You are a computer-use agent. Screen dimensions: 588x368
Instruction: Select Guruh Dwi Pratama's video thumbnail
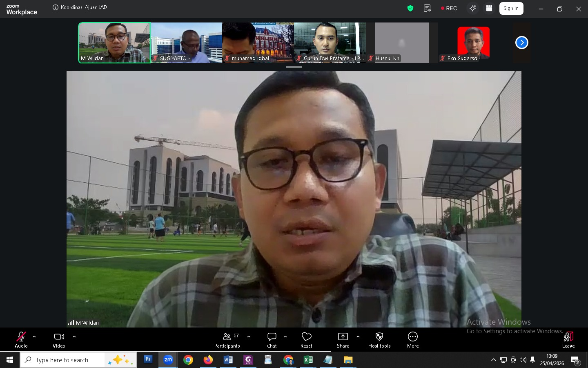(330, 43)
